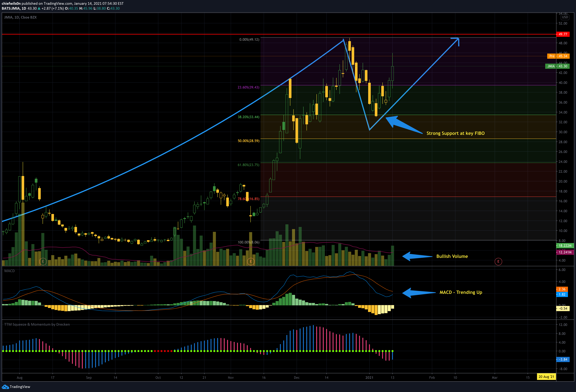Click the 18.222M volume label
Image resolution: width=576 pixels, height=392 pixels.
click(565, 246)
